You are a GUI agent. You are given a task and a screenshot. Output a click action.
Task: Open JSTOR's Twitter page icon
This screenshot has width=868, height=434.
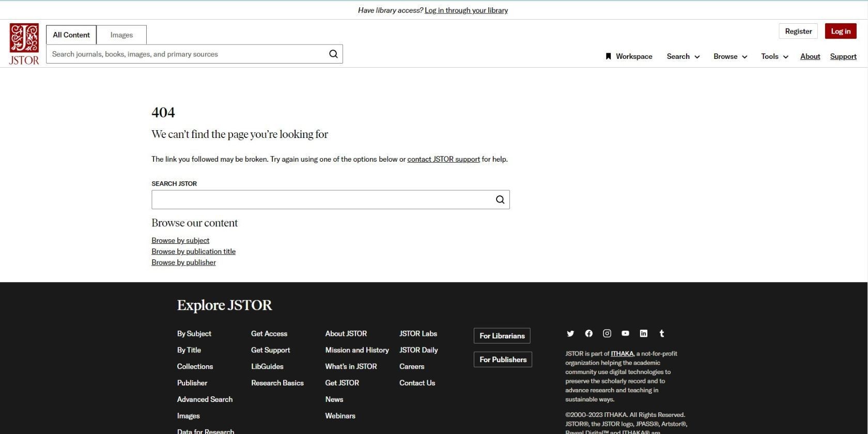(x=570, y=333)
